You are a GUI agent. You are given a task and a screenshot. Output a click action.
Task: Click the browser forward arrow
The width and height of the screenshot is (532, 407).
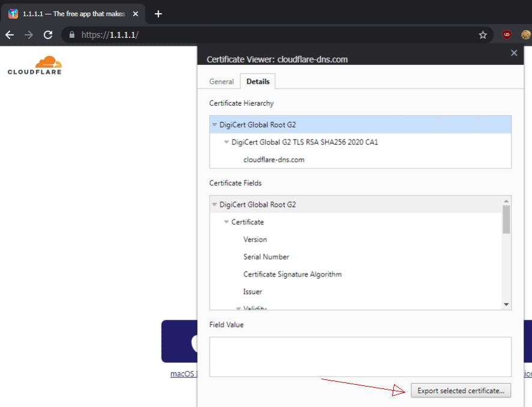coord(29,35)
